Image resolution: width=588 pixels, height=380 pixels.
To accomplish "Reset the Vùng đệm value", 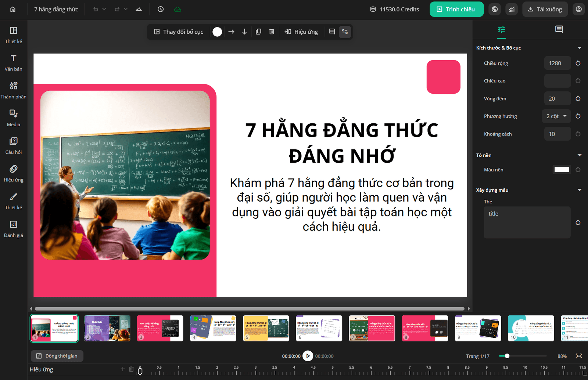I will click(578, 98).
